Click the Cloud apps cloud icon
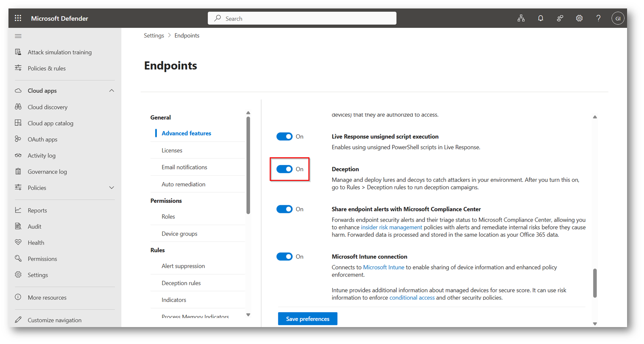 point(18,91)
